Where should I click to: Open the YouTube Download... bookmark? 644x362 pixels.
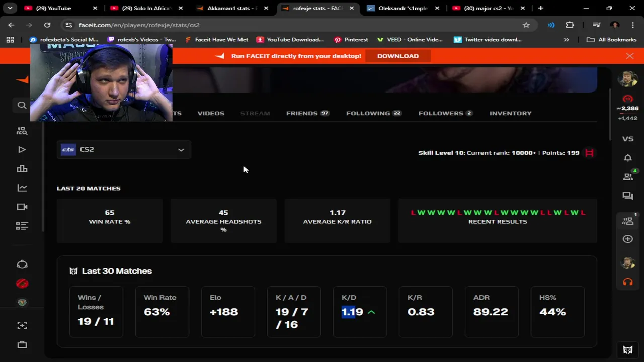[x=289, y=39]
